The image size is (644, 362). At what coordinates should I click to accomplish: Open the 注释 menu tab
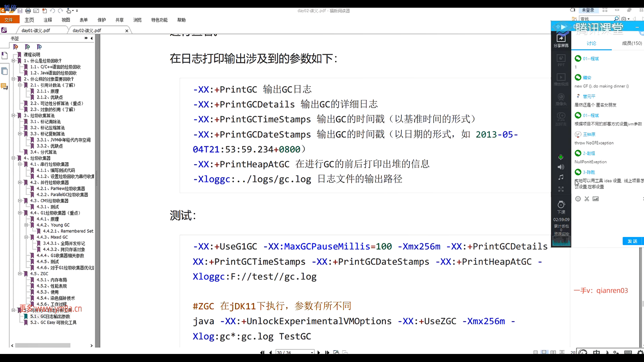click(x=48, y=20)
